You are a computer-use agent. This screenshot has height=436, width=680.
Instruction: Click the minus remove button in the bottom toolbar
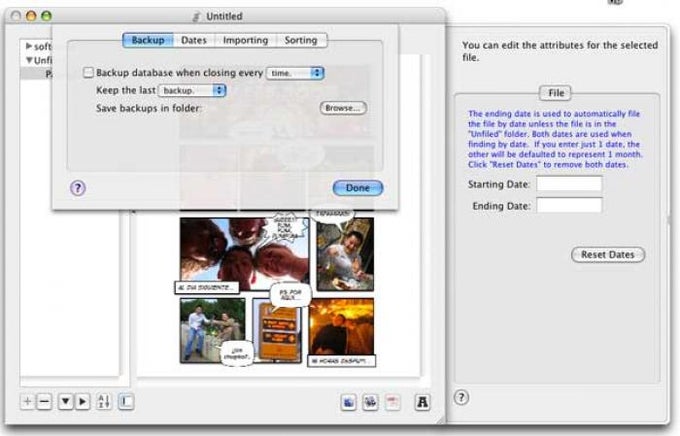[x=44, y=401]
